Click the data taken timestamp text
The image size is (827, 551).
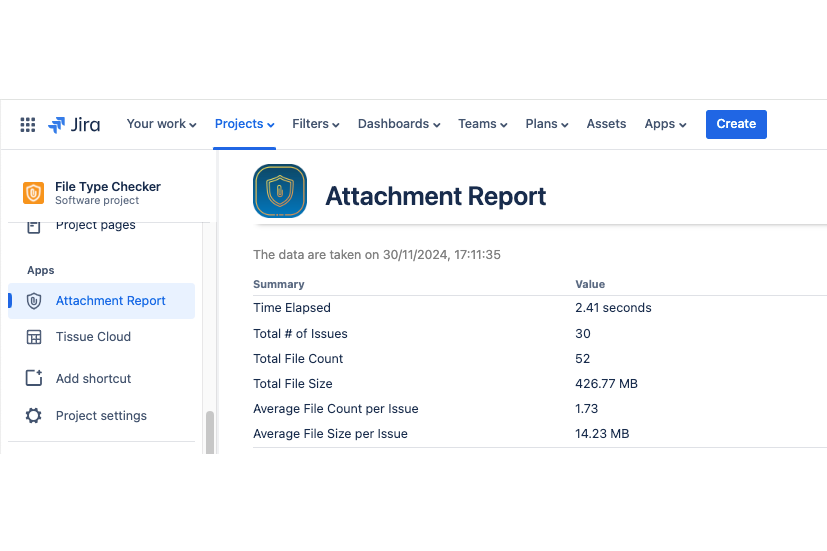point(377,255)
